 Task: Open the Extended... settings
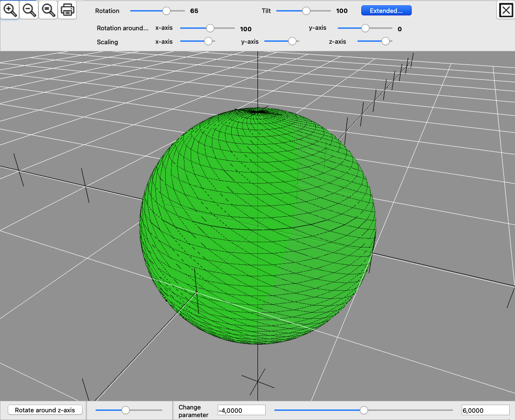pos(386,11)
